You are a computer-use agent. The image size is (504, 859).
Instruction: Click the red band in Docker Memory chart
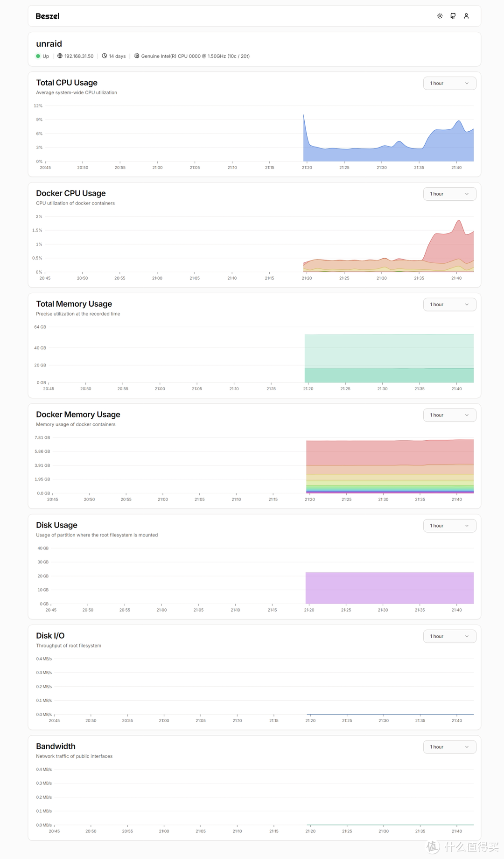point(390,452)
